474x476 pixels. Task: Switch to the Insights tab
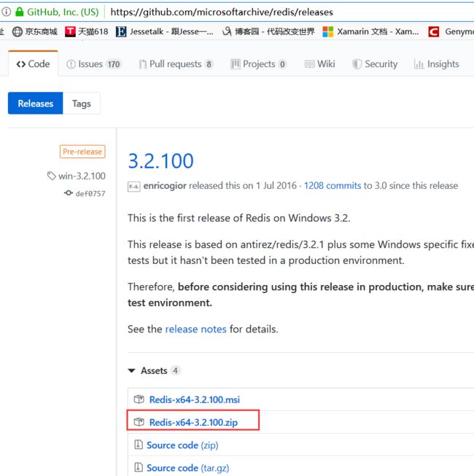(437, 64)
